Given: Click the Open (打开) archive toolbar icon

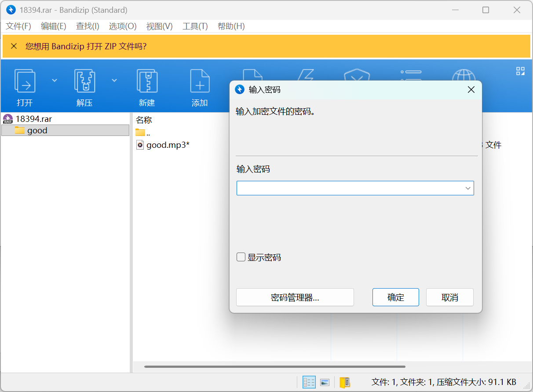Looking at the screenshot, I should click(25, 81).
